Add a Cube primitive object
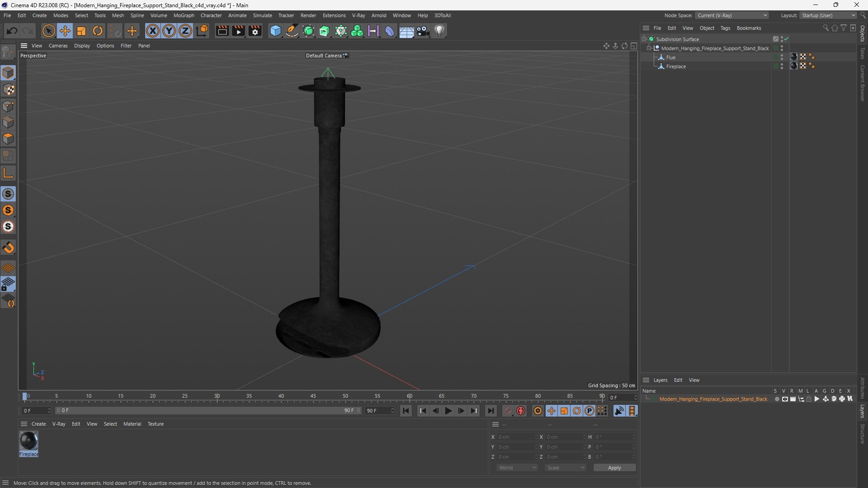The image size is (868, 488). tap(275, 31)
